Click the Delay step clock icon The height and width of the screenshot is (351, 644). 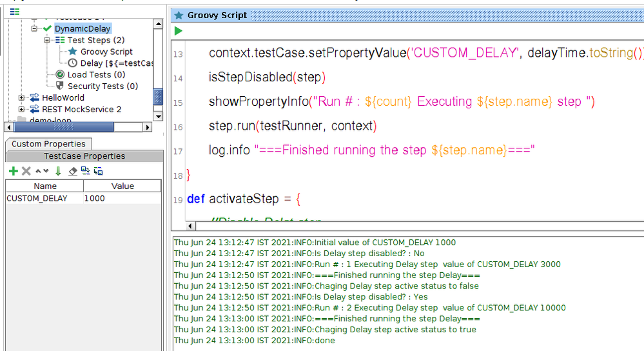point(73,63)
